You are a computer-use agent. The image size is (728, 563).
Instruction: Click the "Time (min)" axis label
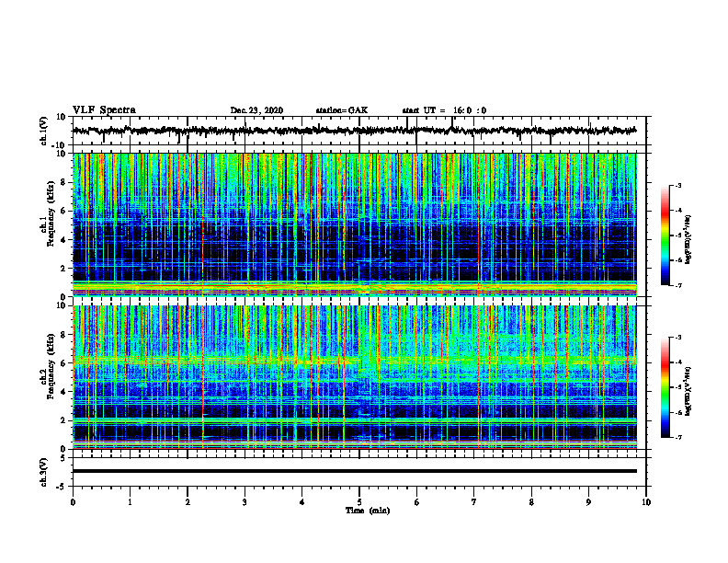coord(368,511)
